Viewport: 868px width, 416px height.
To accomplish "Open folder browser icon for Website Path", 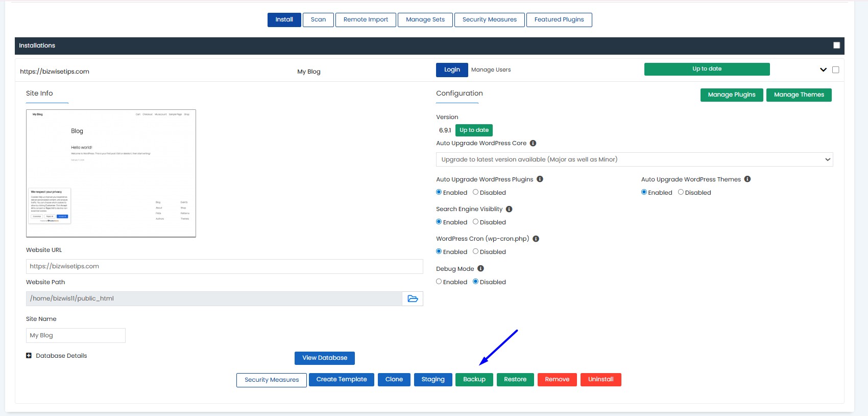I will tap(413, 298).
